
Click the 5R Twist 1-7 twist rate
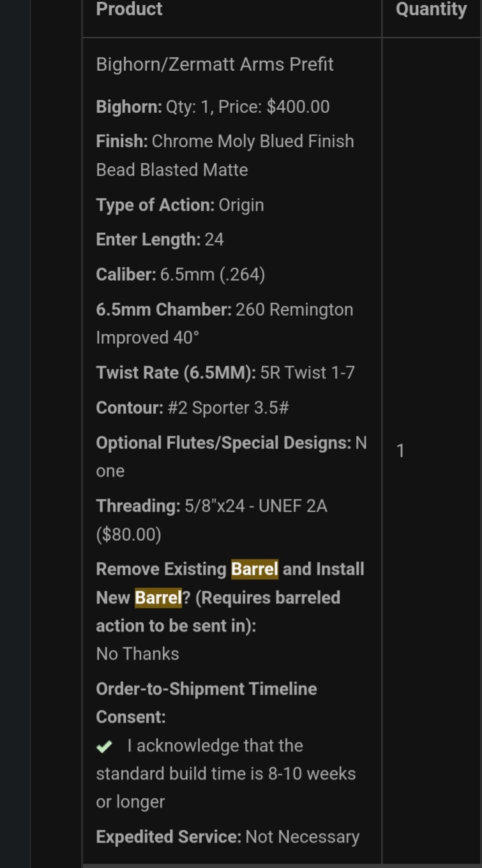click(307, 373)
